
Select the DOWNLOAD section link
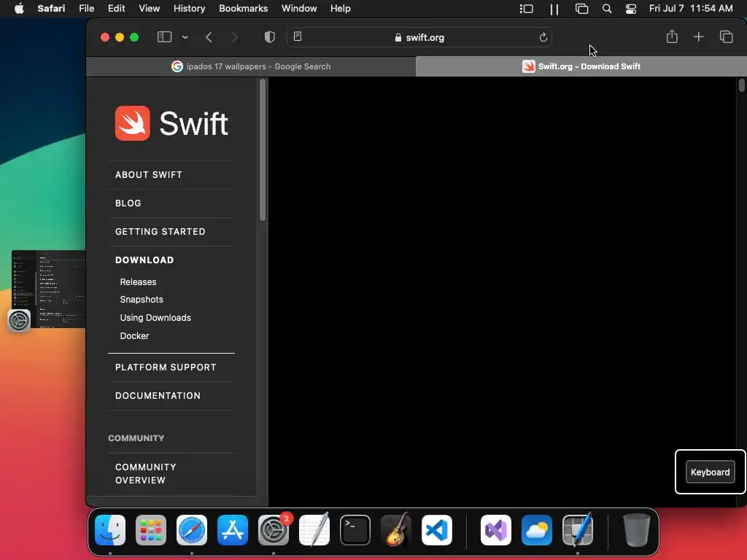tap(144, 260)
